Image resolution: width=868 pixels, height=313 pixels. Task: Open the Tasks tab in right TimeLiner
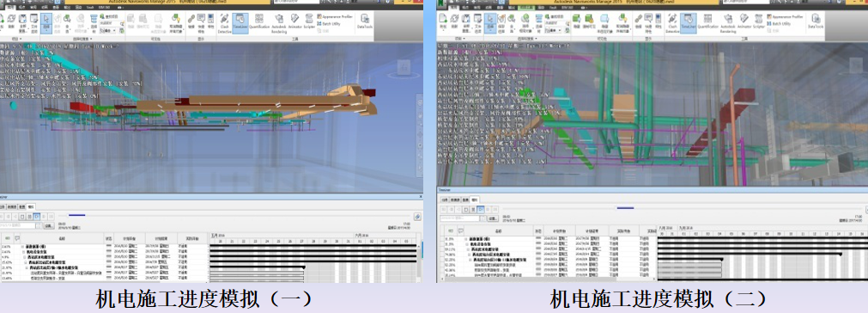coord(445,200)
